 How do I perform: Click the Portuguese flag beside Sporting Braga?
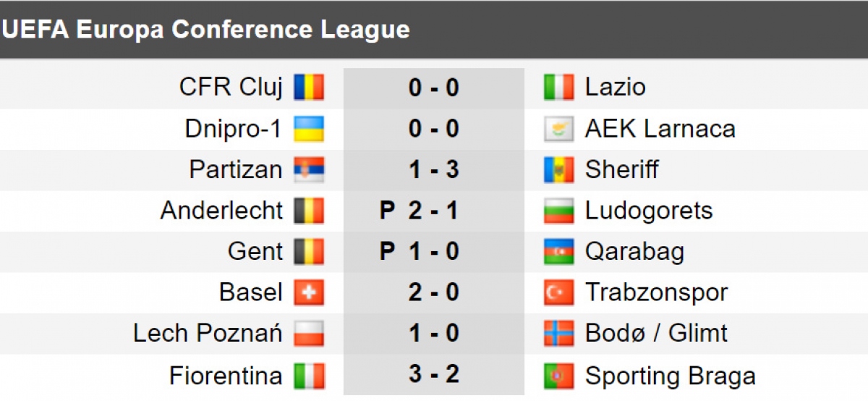558,376
